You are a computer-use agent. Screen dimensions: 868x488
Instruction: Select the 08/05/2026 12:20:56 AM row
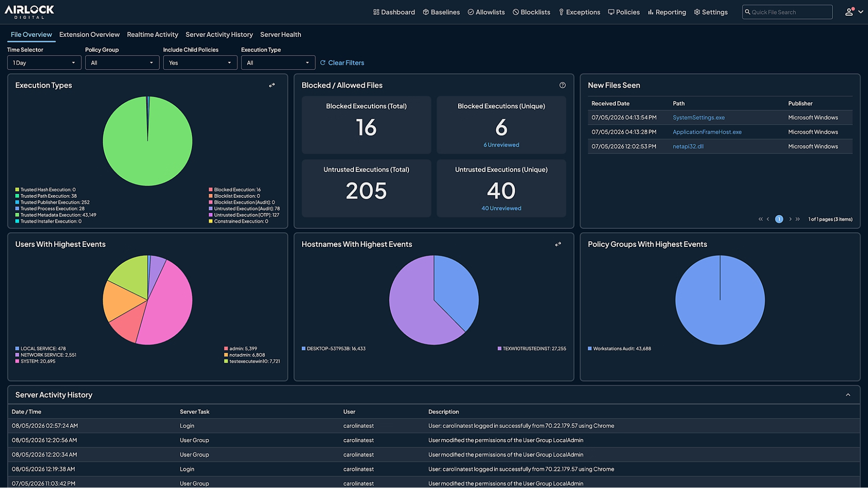[x=434, y=440]
